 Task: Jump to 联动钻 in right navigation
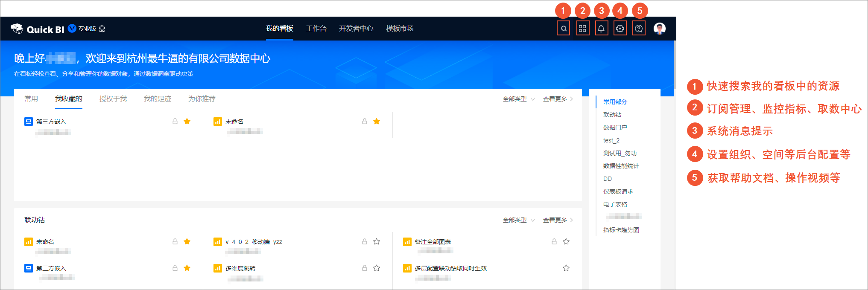(612, 115)
